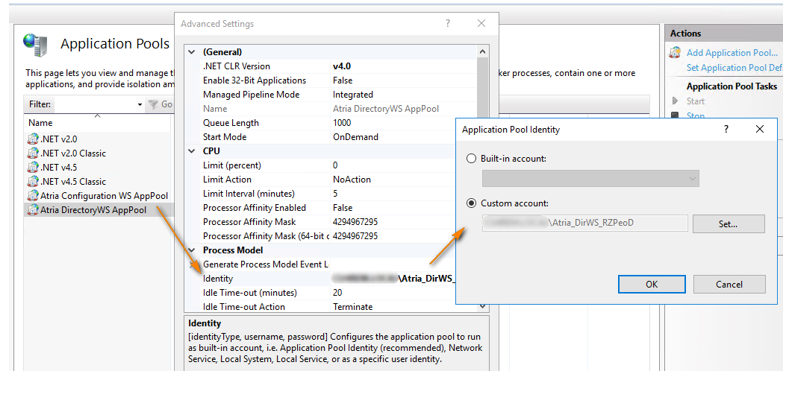Click the Atria Configuration WS AppPool icon
Screen dimensions: 797x400
[x=33, y=196]
